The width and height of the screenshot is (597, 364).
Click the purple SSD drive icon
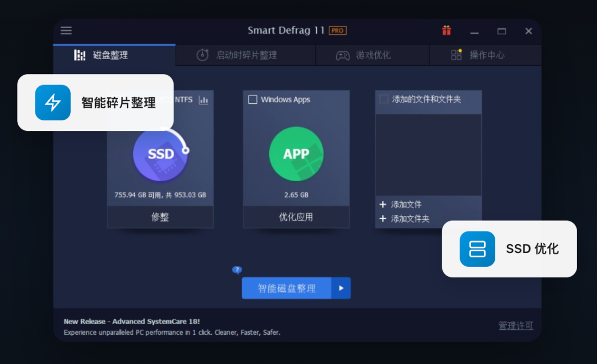160,154
